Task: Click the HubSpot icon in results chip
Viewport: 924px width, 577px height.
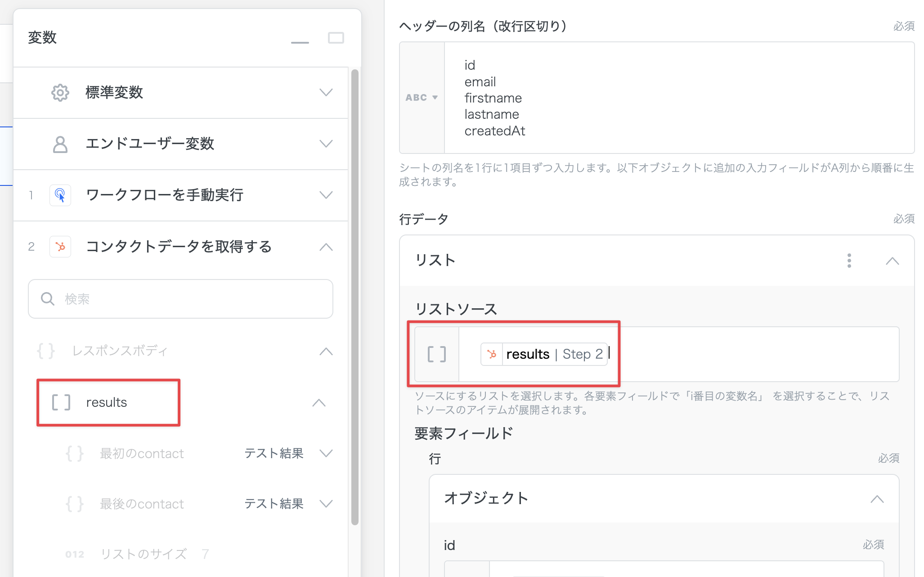Action: click(x=492, y=354)
